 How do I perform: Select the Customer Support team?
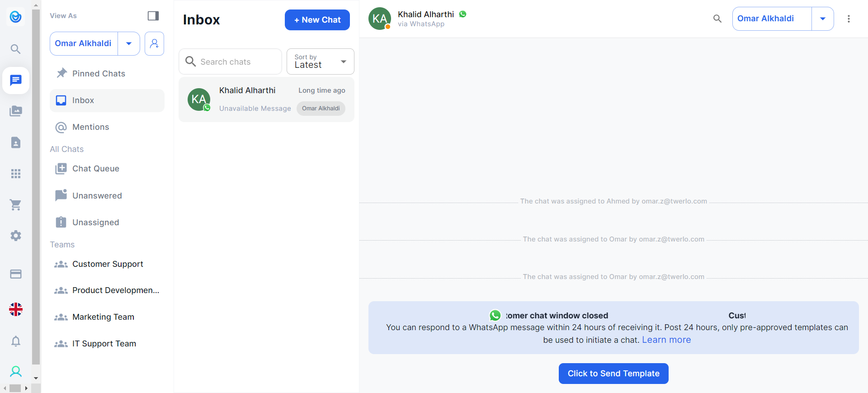(108, 264)
